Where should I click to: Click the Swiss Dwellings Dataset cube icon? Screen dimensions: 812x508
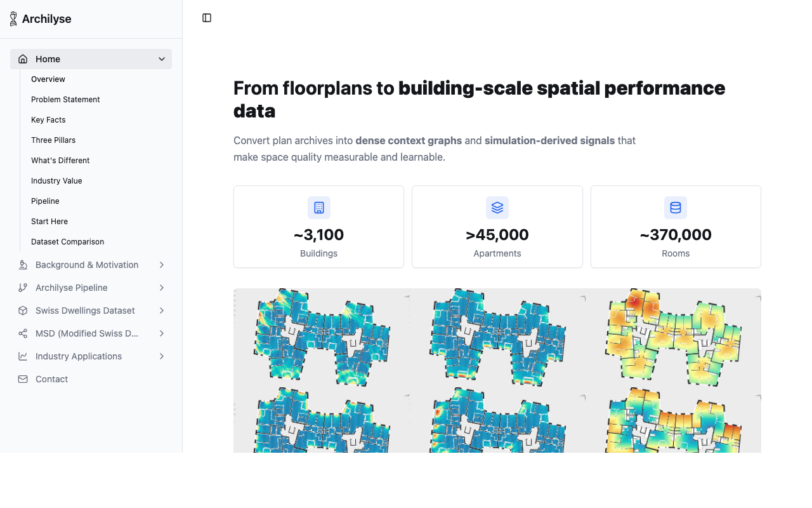click(x=23, y=311)
